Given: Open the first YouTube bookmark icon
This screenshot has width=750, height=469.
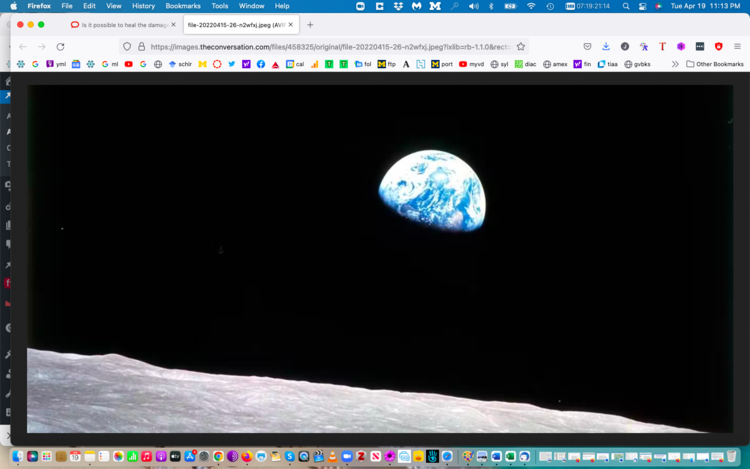Looking at the screenshot, I should click(129, 64).
